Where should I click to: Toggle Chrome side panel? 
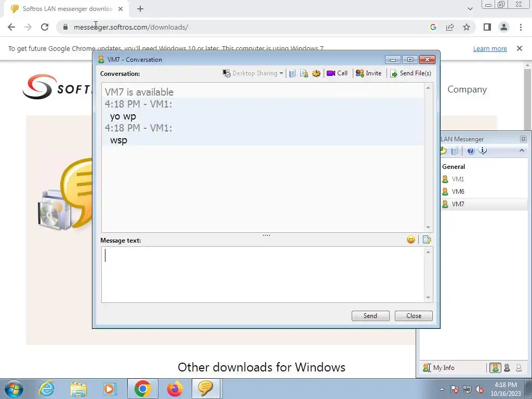(487, 27)
